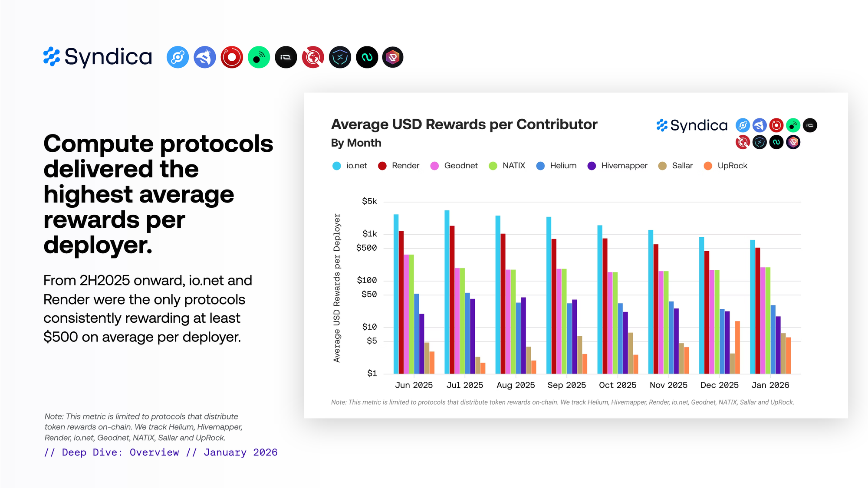Screen dimensions: 868x488
Task: Click the green signal-dot logo in the header
Action: [x=259, y=57]
